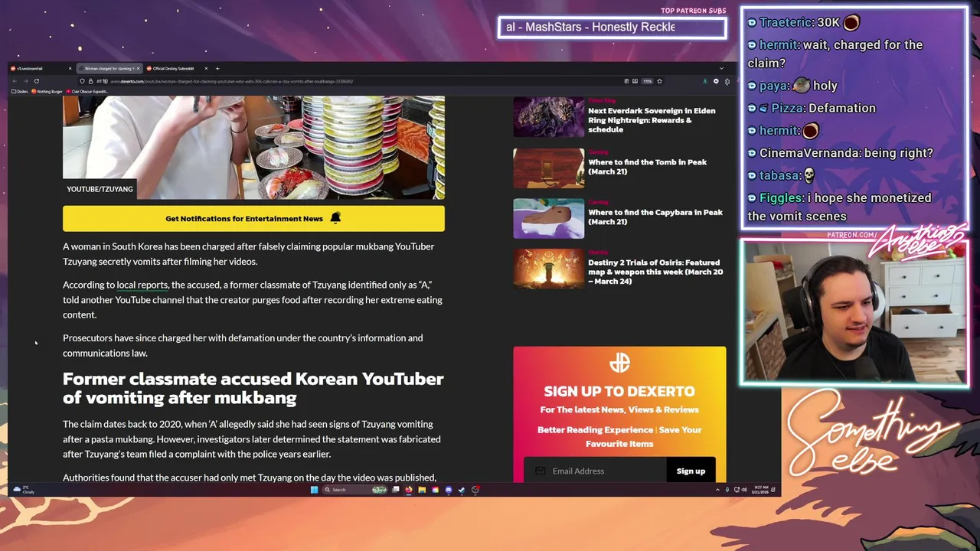Screen dimensions: 980x551
Task: Click the Destiny 2 Trials thumbnail
Action: (x=548, y=269)
